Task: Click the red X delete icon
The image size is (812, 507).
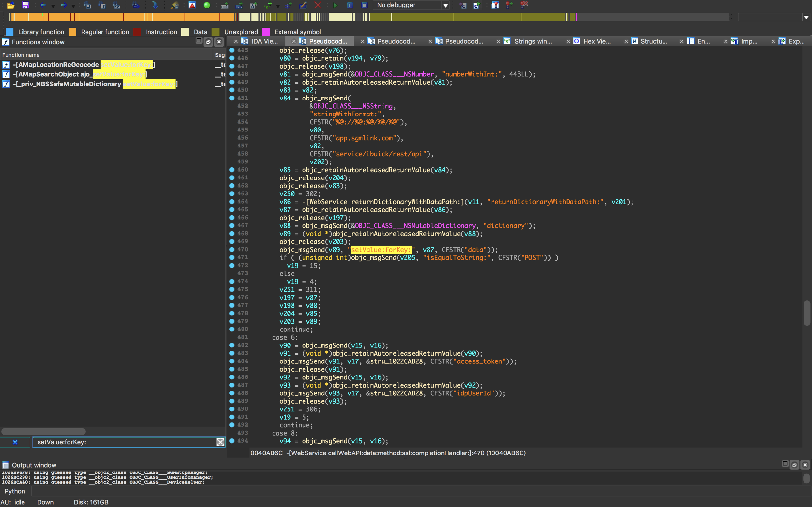Action: 318,5
